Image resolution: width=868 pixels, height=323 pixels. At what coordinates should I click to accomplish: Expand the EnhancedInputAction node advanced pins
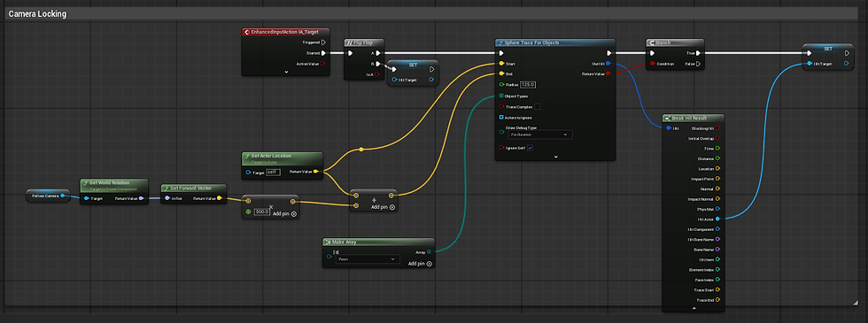pos(286,72)
